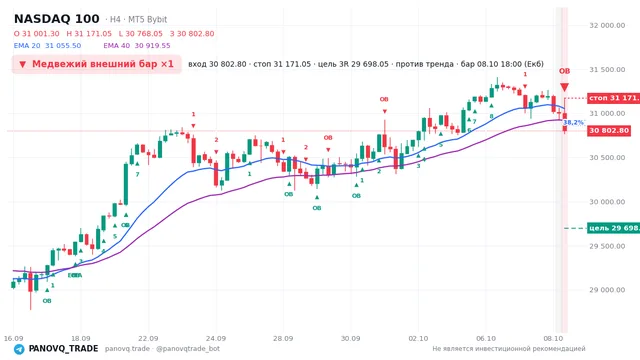The width and height of the screenshot is (640, 360).
Task: Click the '32 000.00' price axis label
Action: point(607,25)
